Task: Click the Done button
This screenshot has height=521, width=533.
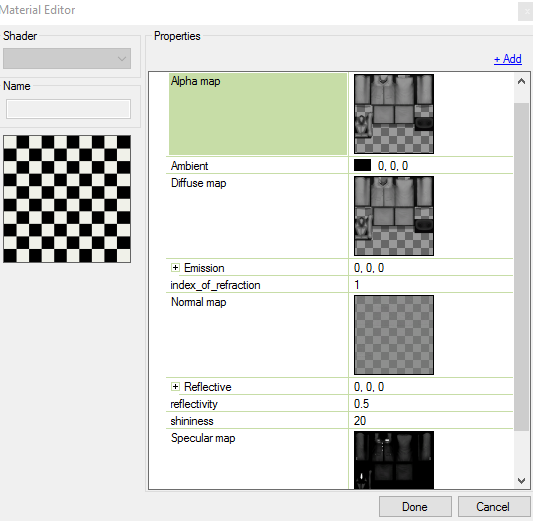Action: pyautogui.click(x=415, y=507)
